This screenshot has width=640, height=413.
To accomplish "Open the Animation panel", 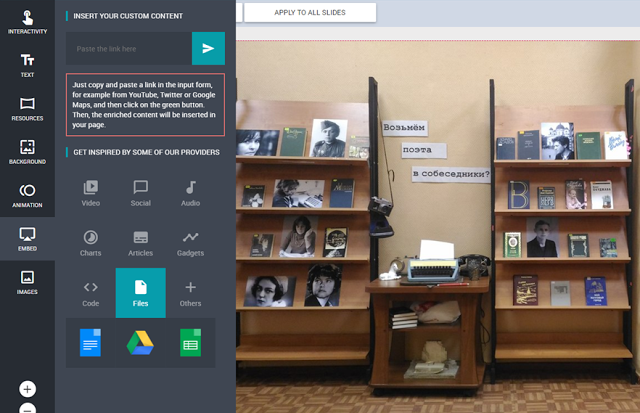I will tap(27, 194).
